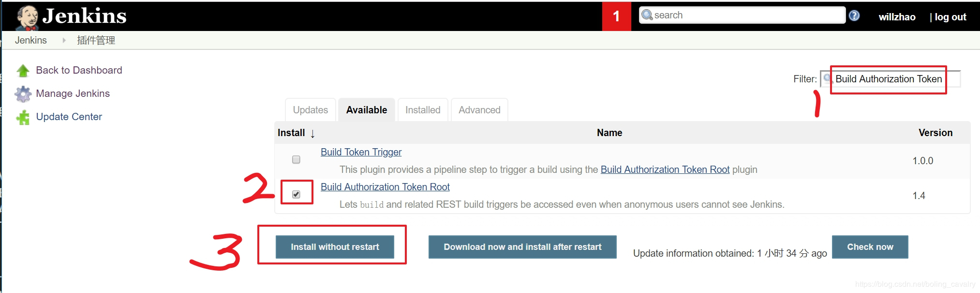Sort by the Install column arrow
The width and height of the screenshot is (980, 293).
[x=312, y=134]
